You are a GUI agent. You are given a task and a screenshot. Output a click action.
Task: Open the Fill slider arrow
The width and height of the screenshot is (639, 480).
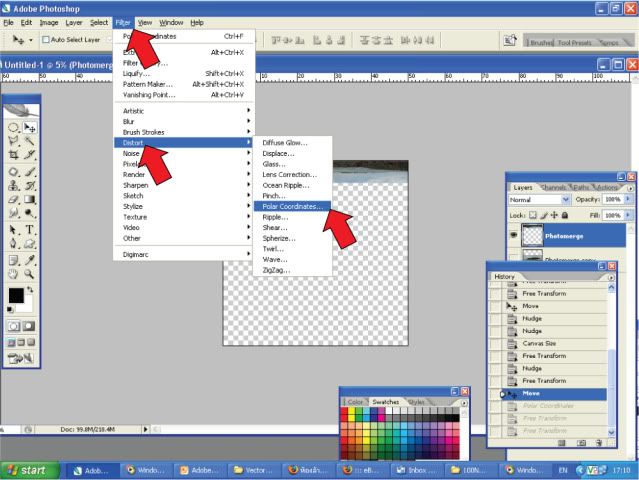(x=628, y=215)
